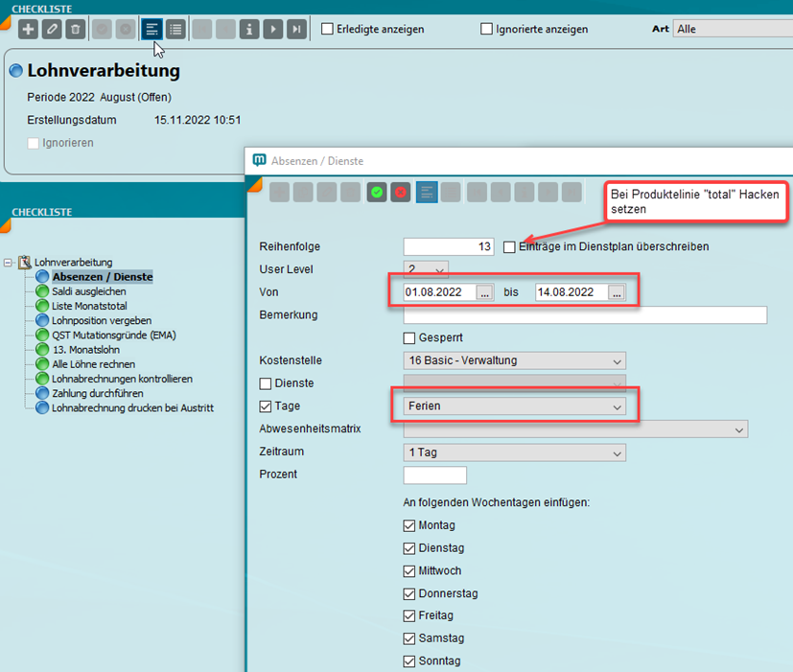Click the play arrow icon in the checklist toolbar

(274, 30)
